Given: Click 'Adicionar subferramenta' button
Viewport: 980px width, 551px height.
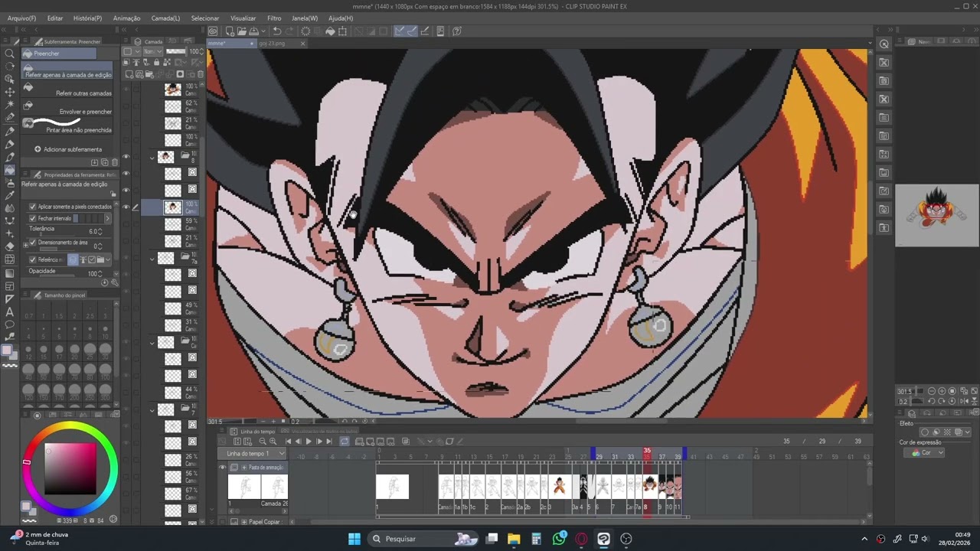Looking at the screenshot, I should [x=67, y=149].
